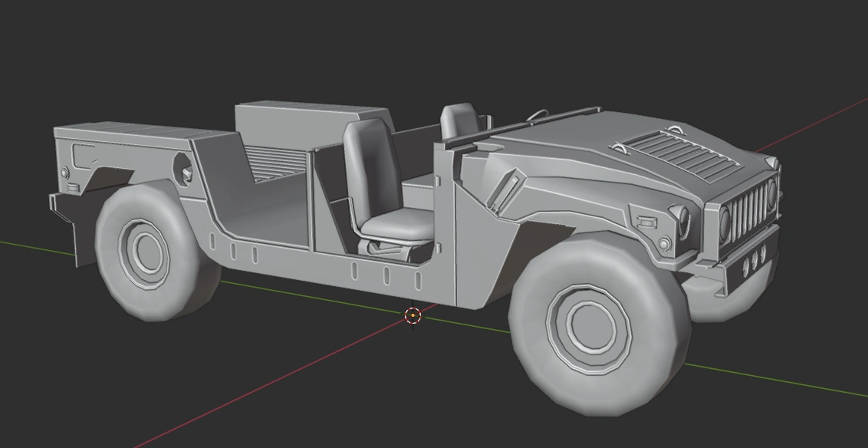The height and width of the screenshot is (448, 868).
Task: Click the 3D cursor at viewport center
Action: 413,315
